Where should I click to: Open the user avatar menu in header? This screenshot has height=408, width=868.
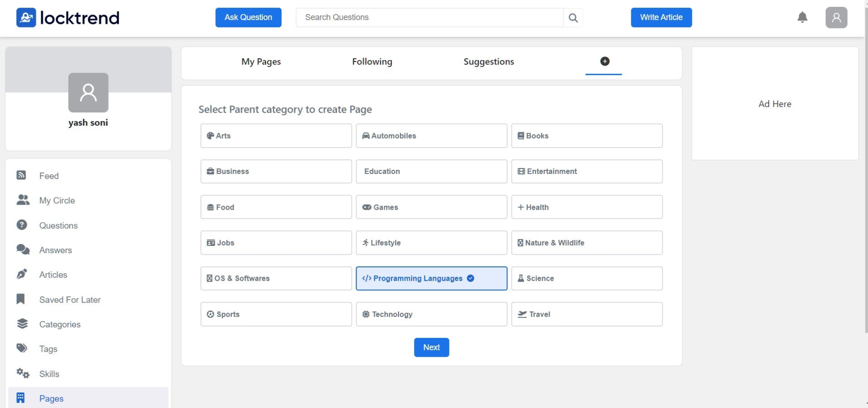coord(836,18)
